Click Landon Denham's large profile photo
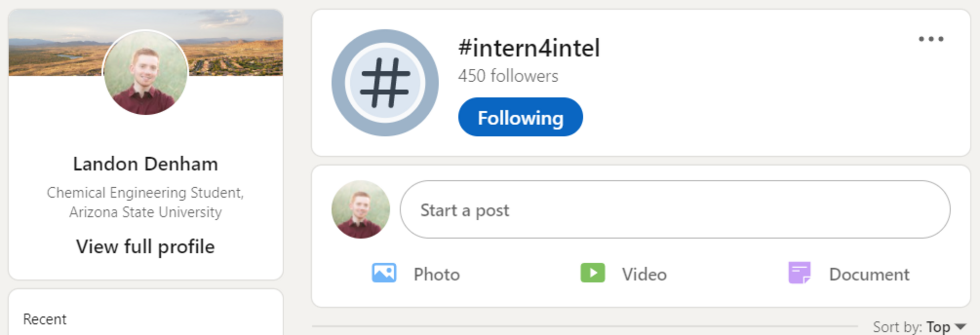 (145, 73)
